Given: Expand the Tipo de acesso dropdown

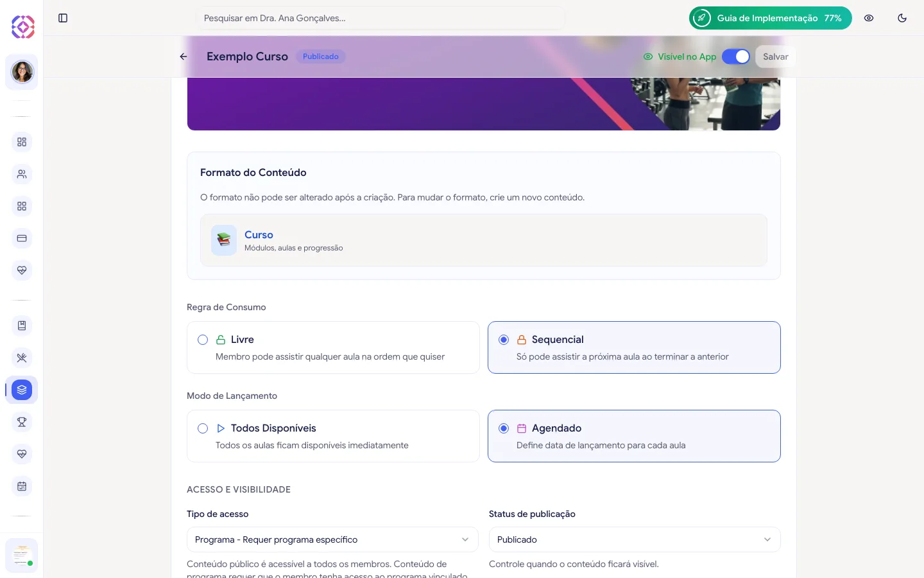Looking at the screenshot, I should pyautogui.click(x=332, y=539).
